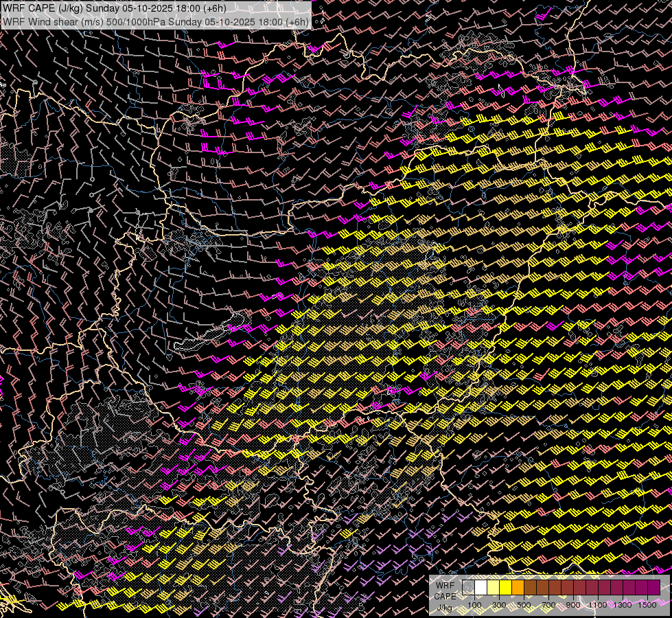Pick the bright yellow CAPE legend swatch
This screenshot has width=672, height=618.
coord(506,587)
